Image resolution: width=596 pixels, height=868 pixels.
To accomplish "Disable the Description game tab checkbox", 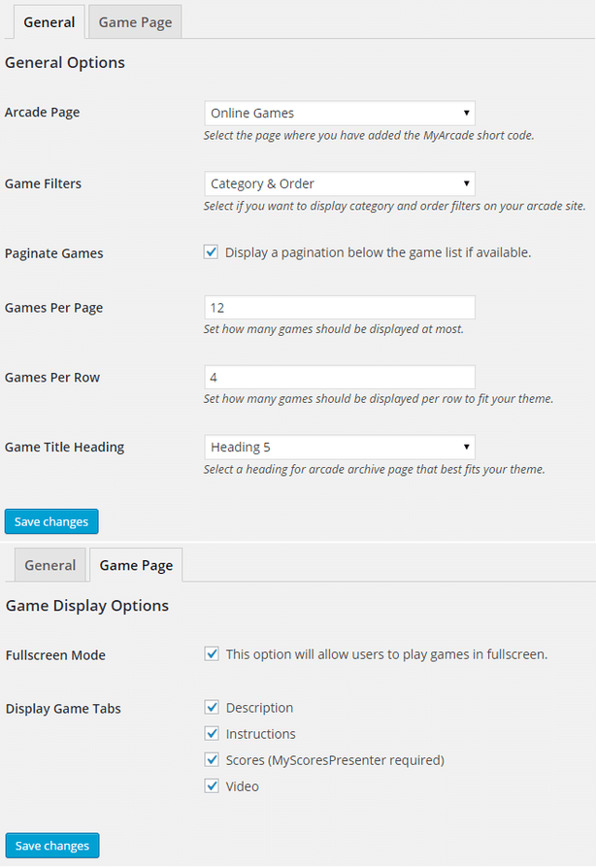I will tap(212, 707).
